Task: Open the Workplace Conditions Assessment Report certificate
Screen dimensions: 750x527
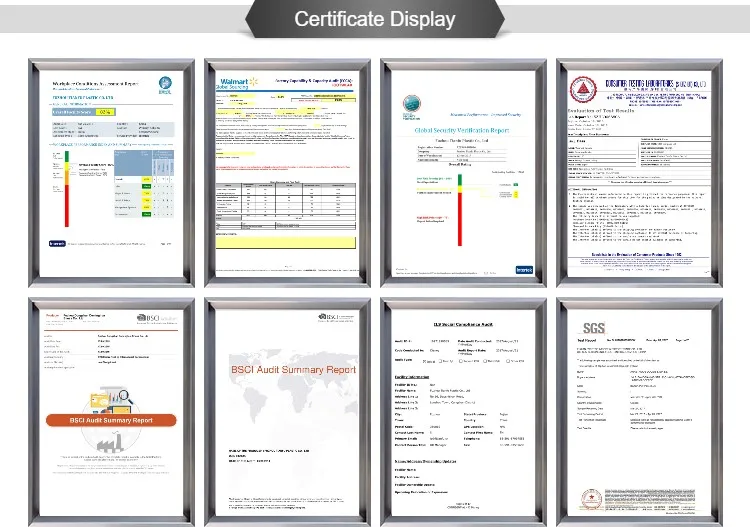Action: [x=111, y=173]
